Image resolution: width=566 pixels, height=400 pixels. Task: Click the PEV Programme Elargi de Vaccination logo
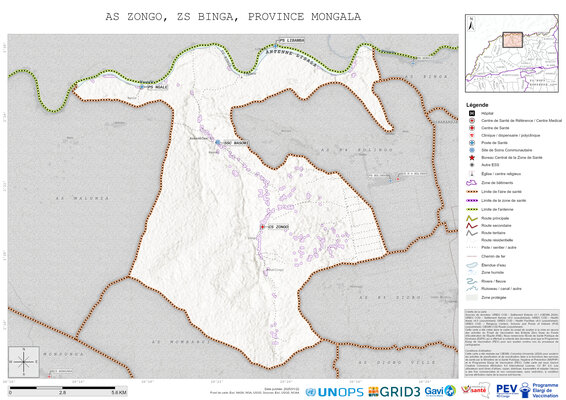point(527,391)
